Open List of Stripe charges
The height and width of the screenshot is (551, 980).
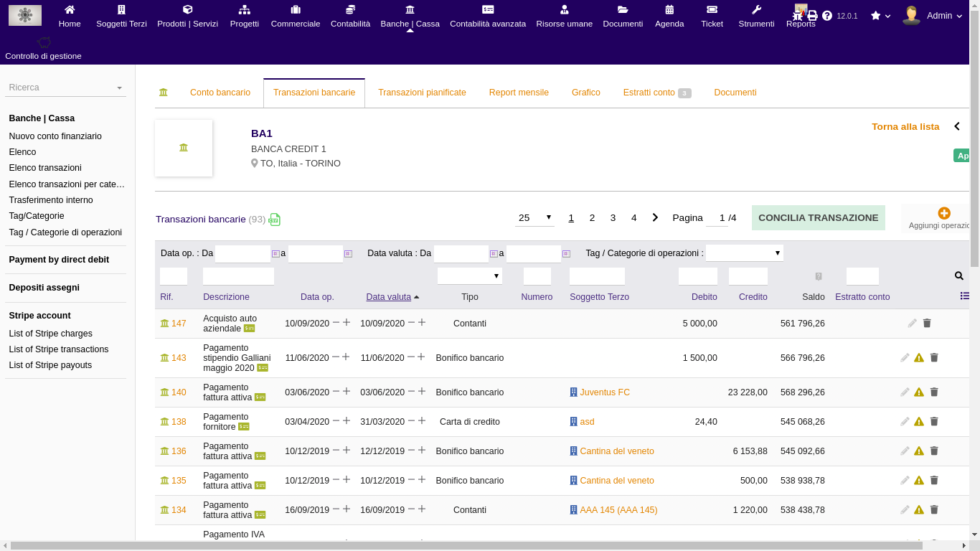[50, 334]
